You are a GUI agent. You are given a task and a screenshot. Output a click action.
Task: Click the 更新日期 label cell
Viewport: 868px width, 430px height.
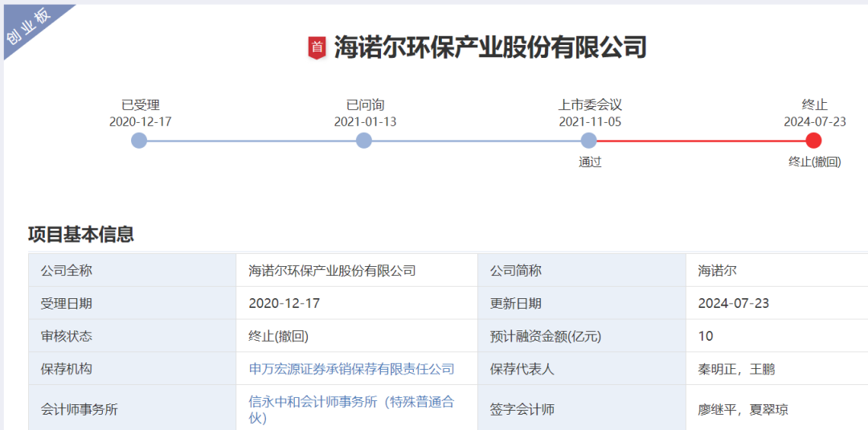coord(582,303)
